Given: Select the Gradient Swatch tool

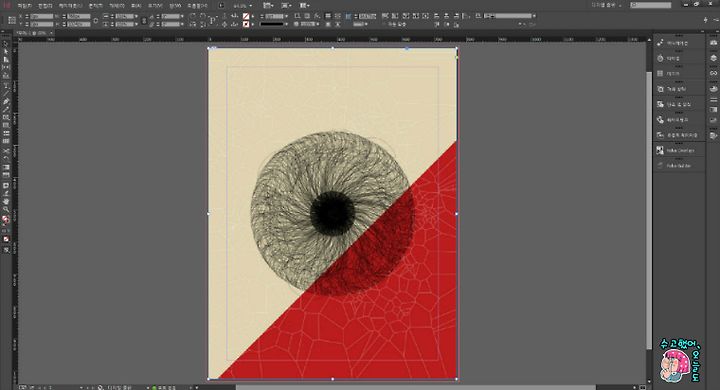Looking at the screenshot, I should [x=6, y=167].
